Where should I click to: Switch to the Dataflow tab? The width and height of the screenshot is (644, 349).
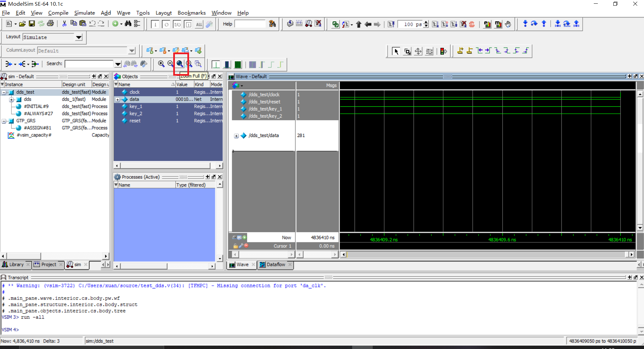pyautogui.click(x=275, y=265)
